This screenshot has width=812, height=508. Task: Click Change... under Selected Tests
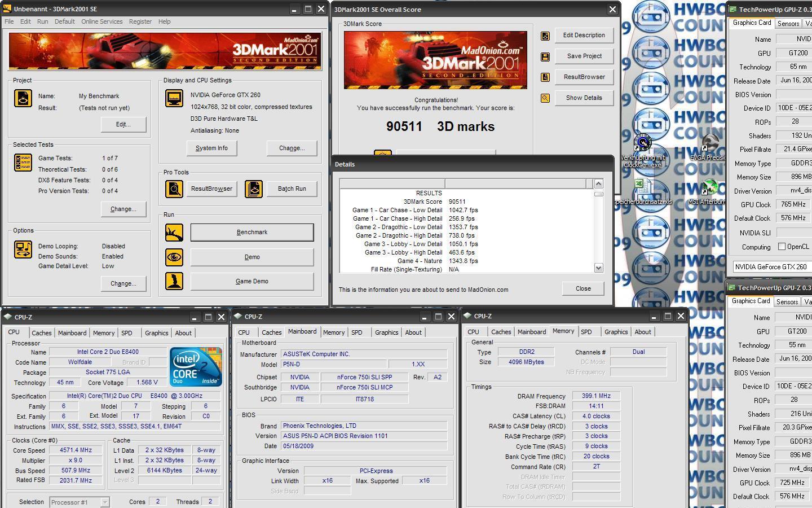[x=123, y=209]
